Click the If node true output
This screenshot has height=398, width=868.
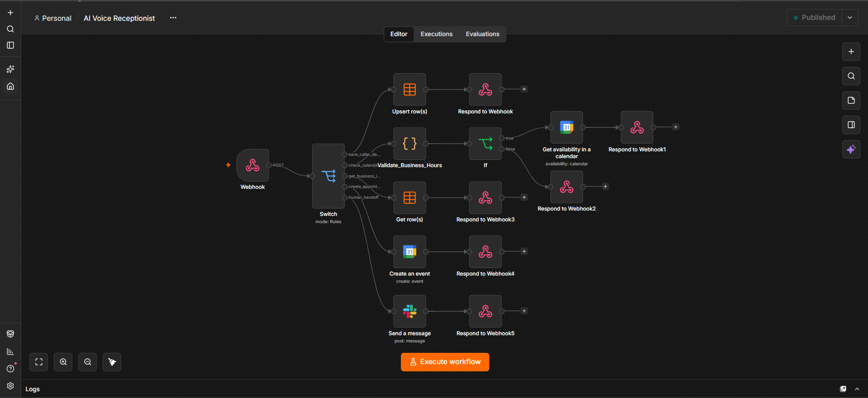click(502, 138)
